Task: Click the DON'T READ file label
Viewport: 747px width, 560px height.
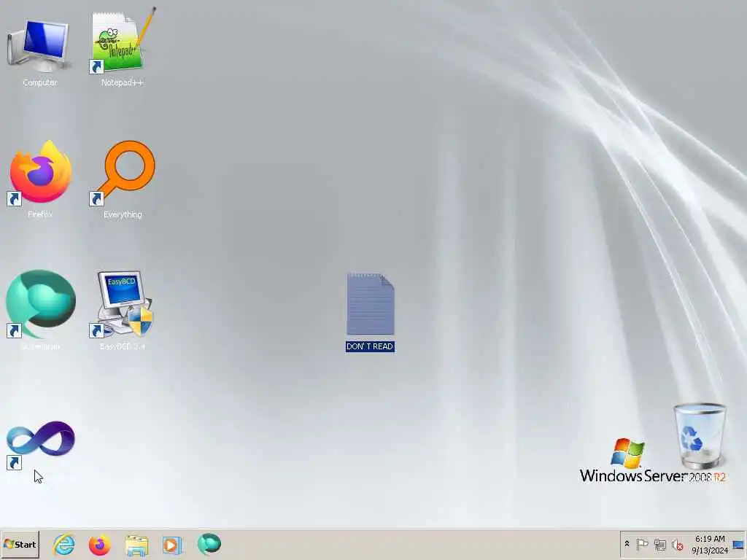Action: point(370,346)
